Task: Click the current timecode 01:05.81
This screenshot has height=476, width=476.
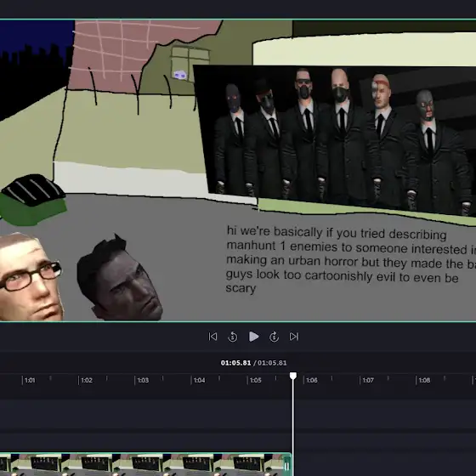Action: point(235,363)
